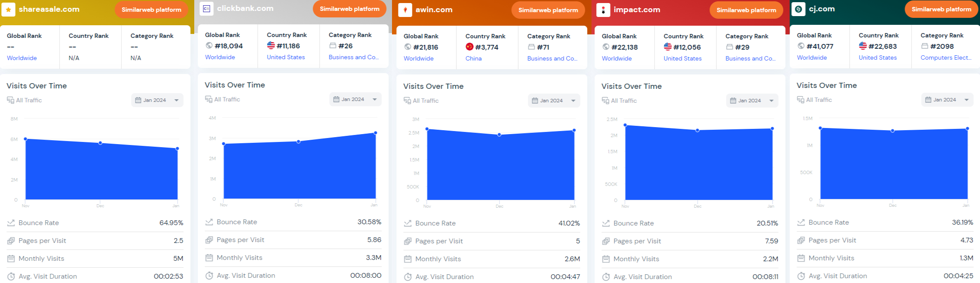Click Worldwide link under cj.com Global Rank

click(x=812, y=57)
